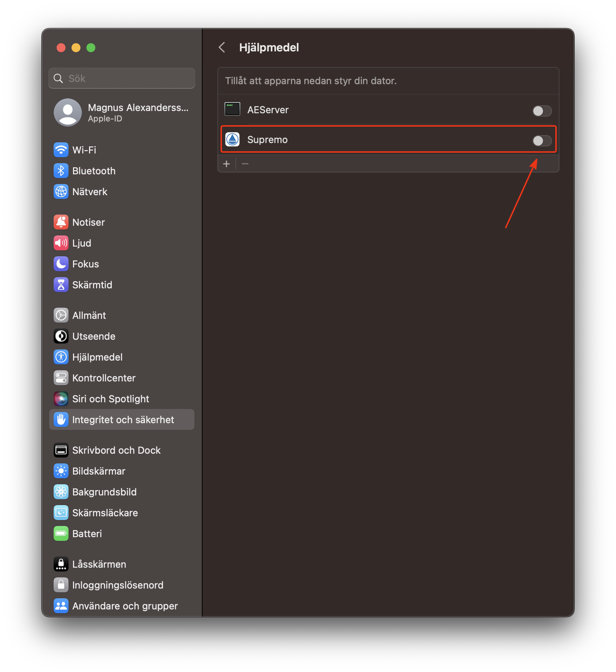The image size is (616, 672).
Task: Click the Siri och Spotlight icon
Action: 61,399
